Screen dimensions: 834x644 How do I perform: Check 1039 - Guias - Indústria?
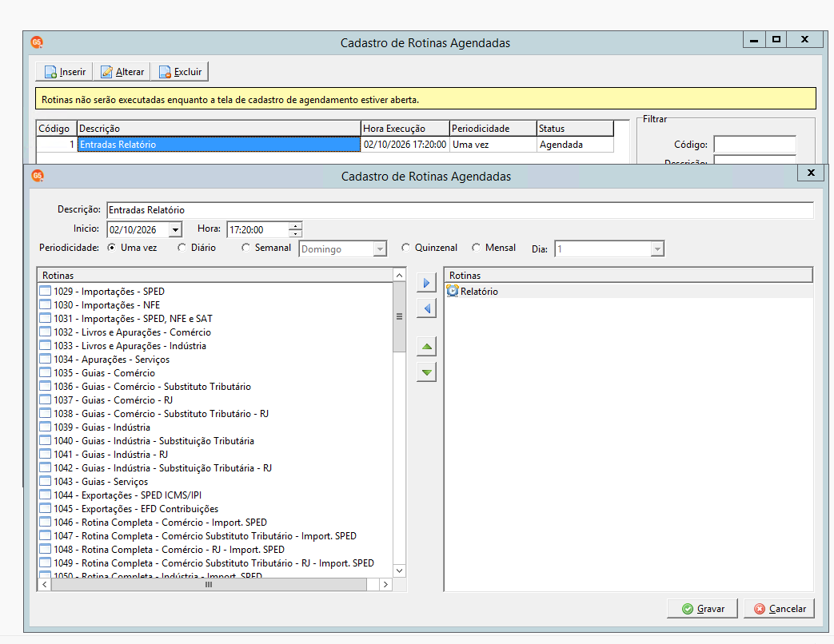point(46,427)
